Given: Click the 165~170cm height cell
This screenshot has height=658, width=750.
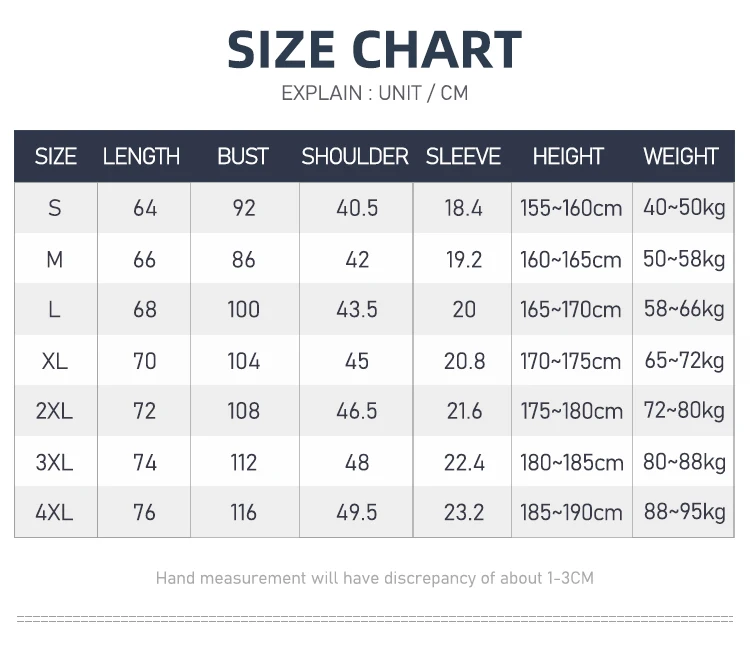Looking at the screenshot, I should coord(571,310).
